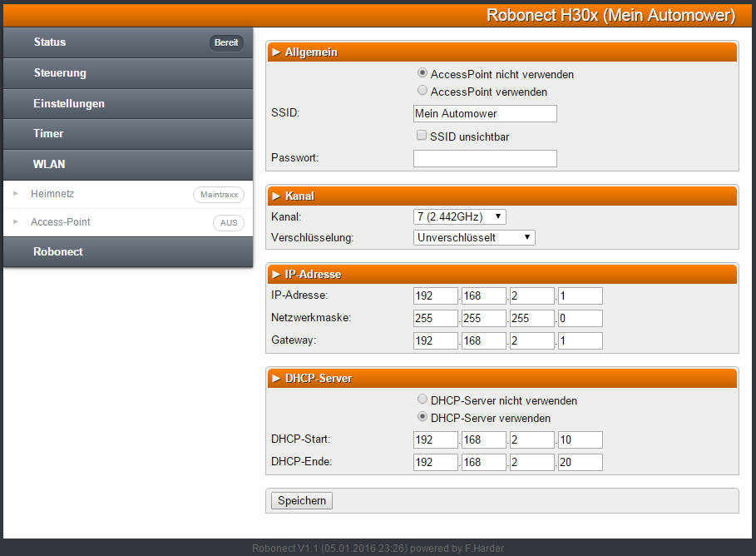
Task: Click the Speichern save button
Action: click(x=302, y=500)
